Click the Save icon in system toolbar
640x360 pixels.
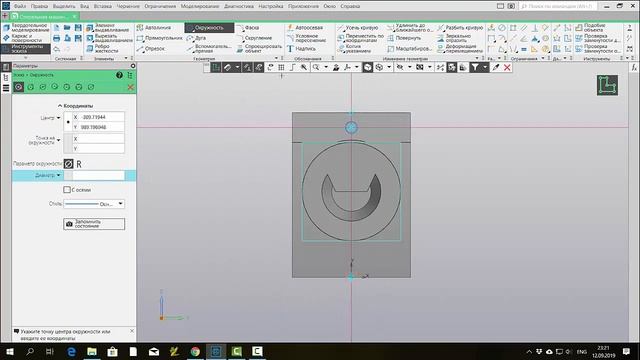tap(78, 28)
